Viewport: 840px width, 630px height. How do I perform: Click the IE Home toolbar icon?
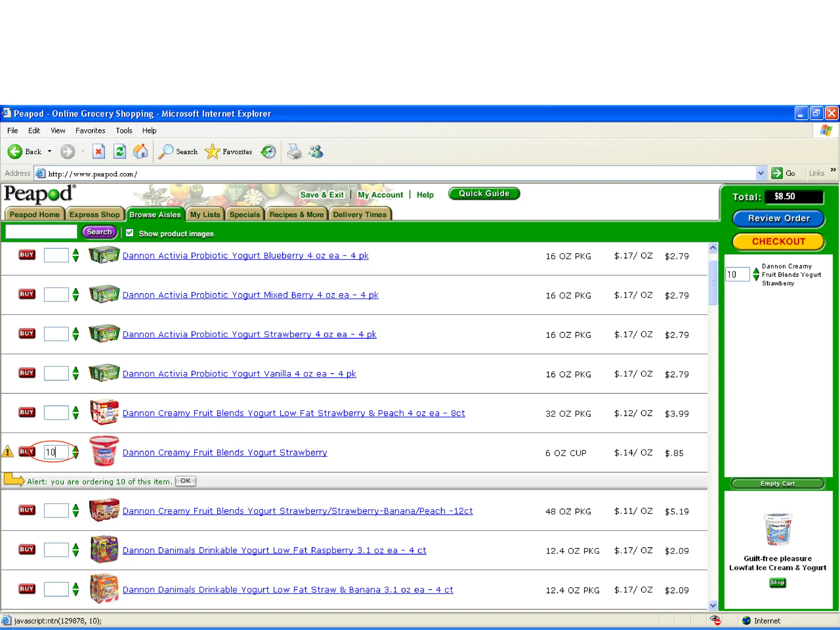click(140, 151)
